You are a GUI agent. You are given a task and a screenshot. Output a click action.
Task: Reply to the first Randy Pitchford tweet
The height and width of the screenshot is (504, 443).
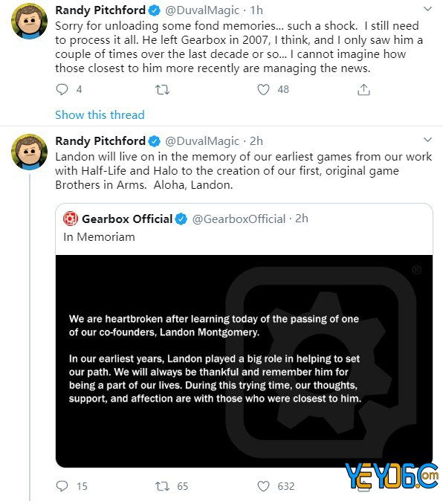point(62,89)
